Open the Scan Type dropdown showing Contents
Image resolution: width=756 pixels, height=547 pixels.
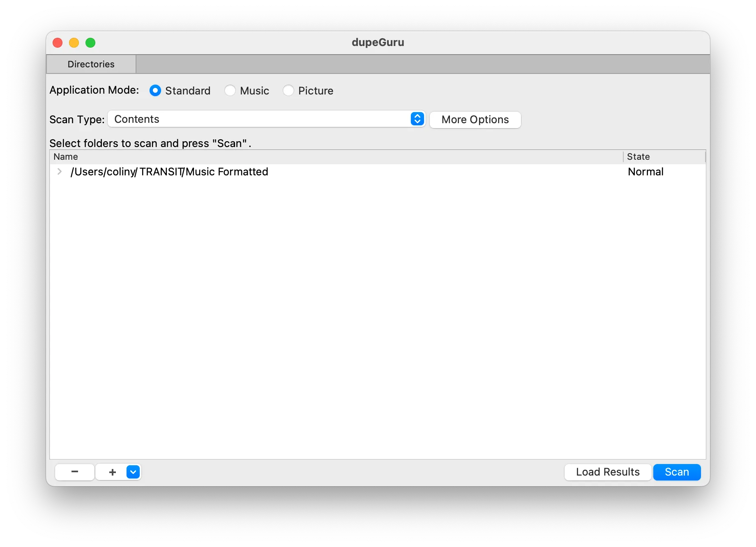pos(266,119)
